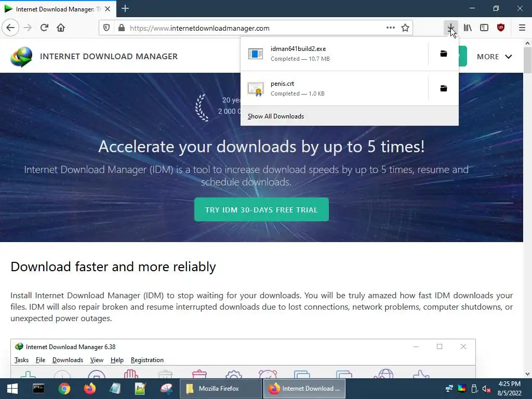Click Downloads menu in IDM screenshot
Image resolution: width=532 pixels, height=399 pixels.
click(68, 360)
